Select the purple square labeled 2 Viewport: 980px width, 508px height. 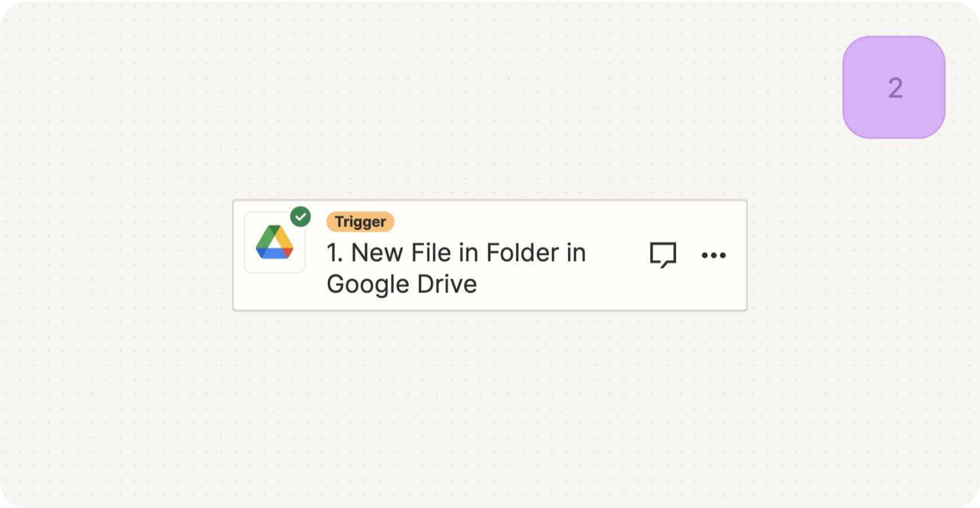point(894,88)
